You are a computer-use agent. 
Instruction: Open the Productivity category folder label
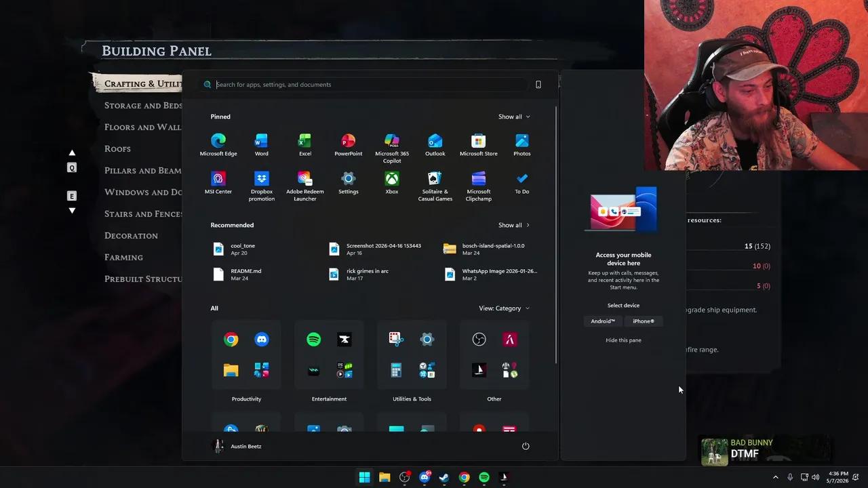coord(246,399)
